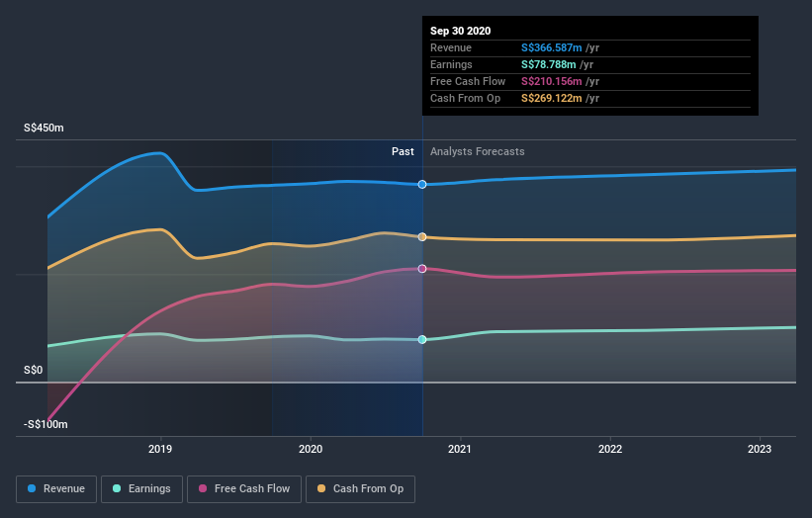Click the Earnings row label in tooltip
Screen dimensions: 812x518
(451, 64)
